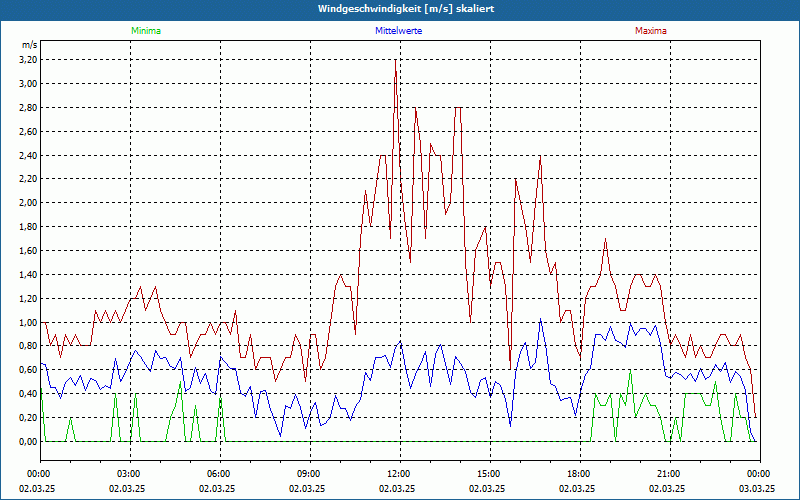Screen dimensions: 800x500
Task: Click the '3,20' y-axis value
Action: [x=28, y=60]
